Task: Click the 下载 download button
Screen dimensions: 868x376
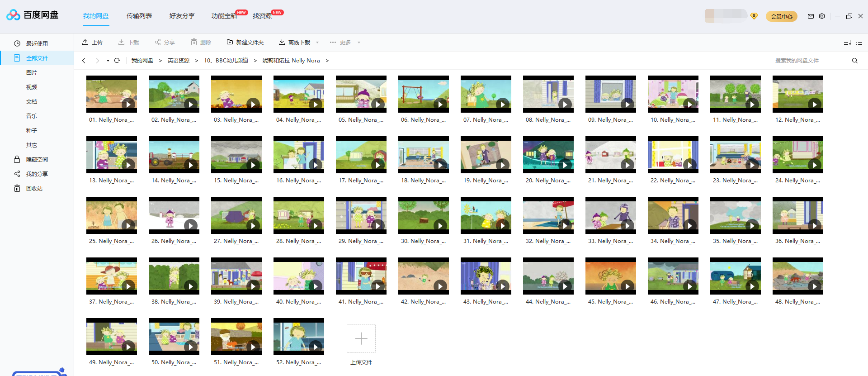Action: coord(129,42)
